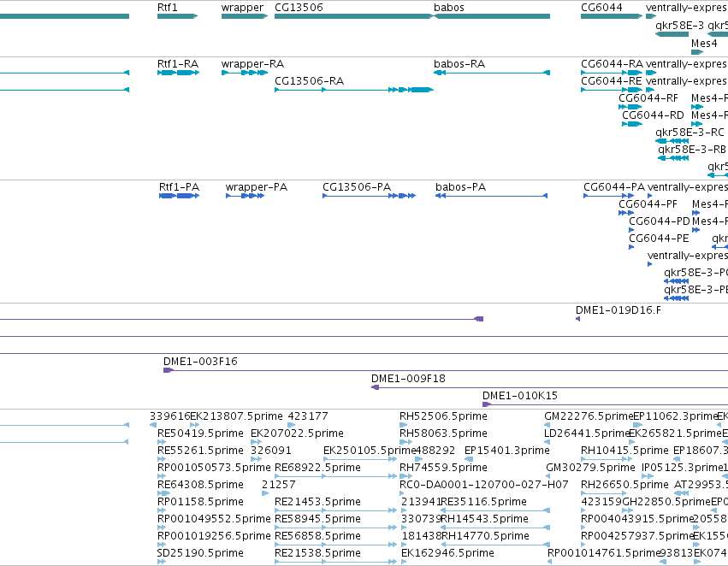Click the RE68922.5prime EST label
Image resolution: width=728 pixels, height=566 pixels.
point(317,469)
